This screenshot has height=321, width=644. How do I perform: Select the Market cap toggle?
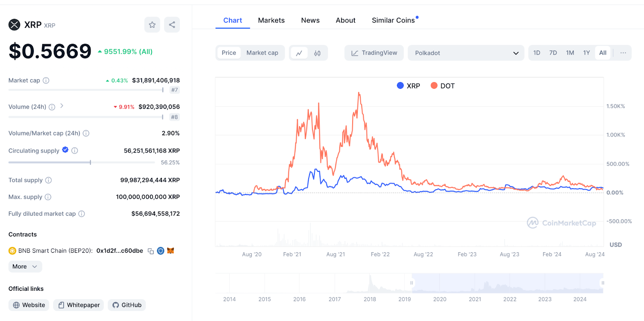click(262, 53)
